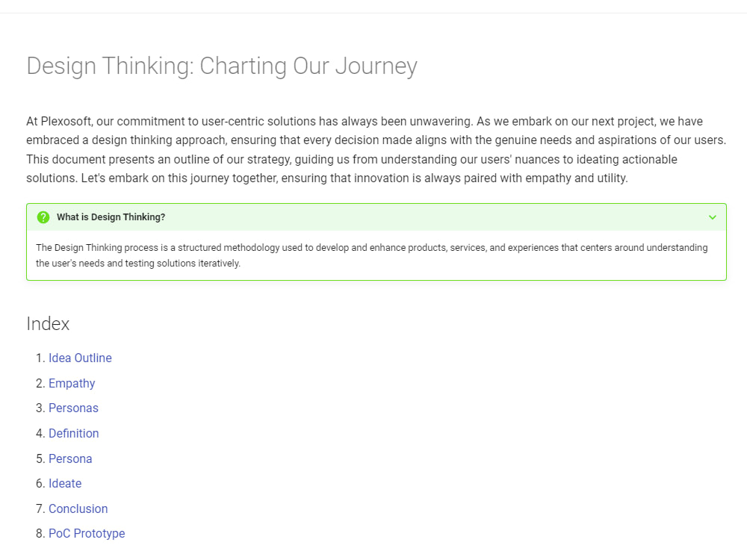Expand the Design Thinking info box header

(x=373, y=217)
